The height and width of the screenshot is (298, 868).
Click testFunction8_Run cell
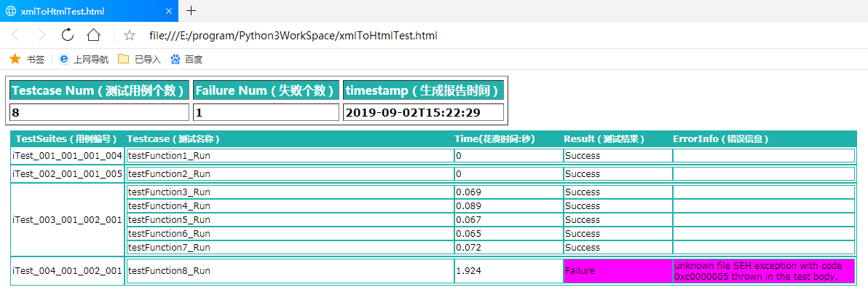click(291, 271)
